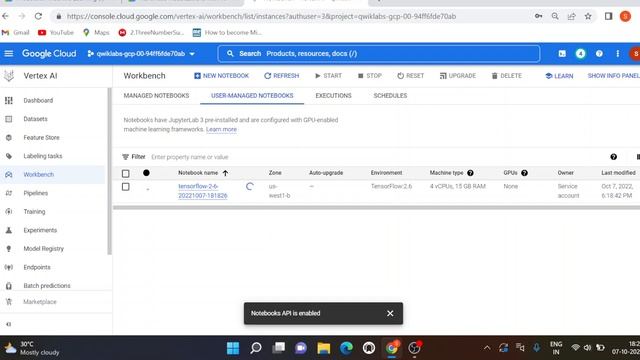640x360 pixels.
Task: Switch to Schedules tab
Action: click(x=390, y=96)
